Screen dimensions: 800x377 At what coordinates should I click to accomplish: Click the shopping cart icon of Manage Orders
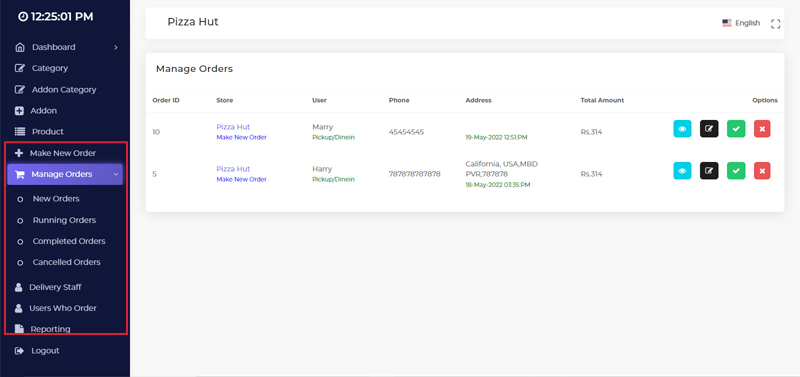coord(20,174)
